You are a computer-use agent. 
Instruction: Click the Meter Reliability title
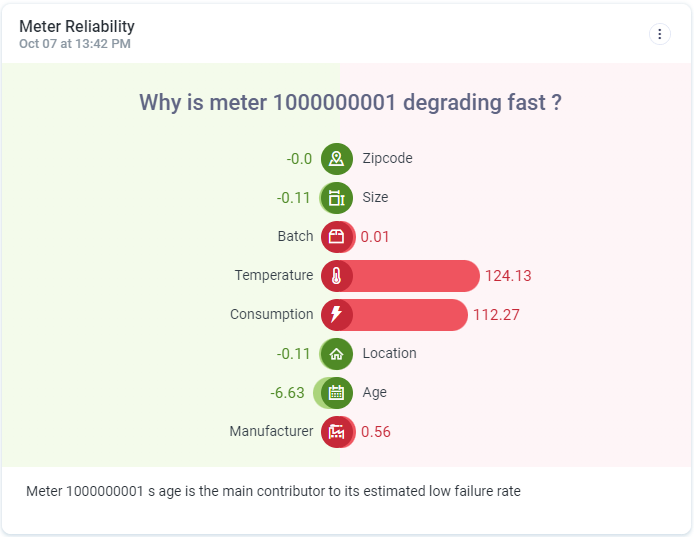tap(77, 26)
